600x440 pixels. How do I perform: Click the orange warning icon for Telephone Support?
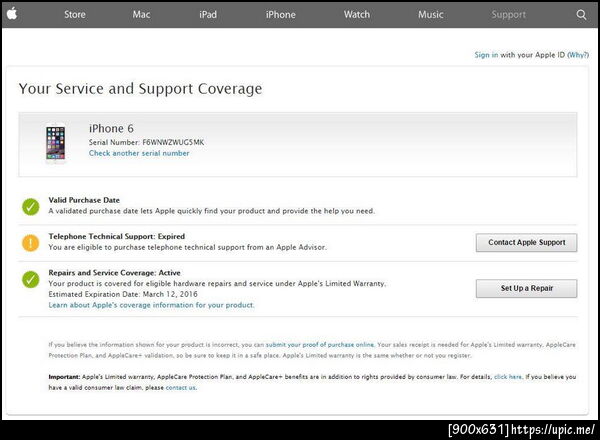pyautogui.click(x=31, y=243)
